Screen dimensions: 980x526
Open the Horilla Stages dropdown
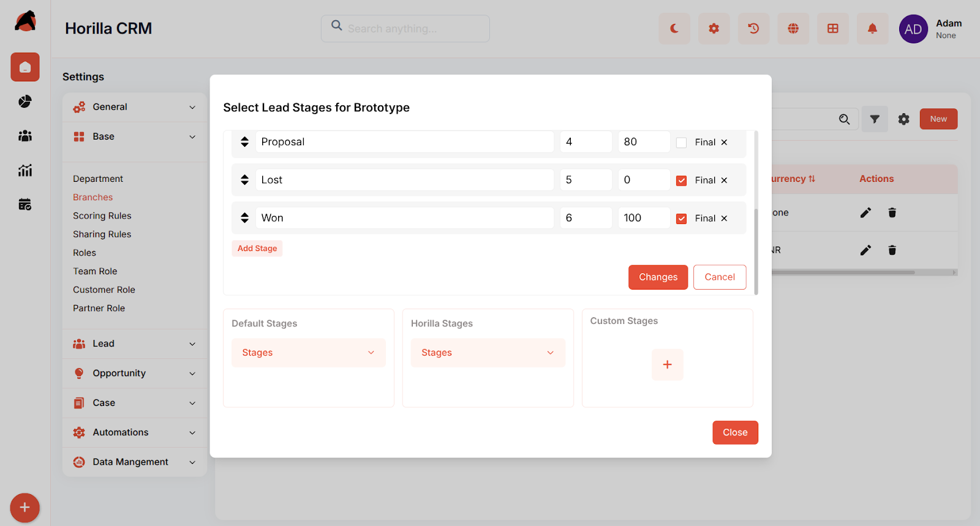488,353
